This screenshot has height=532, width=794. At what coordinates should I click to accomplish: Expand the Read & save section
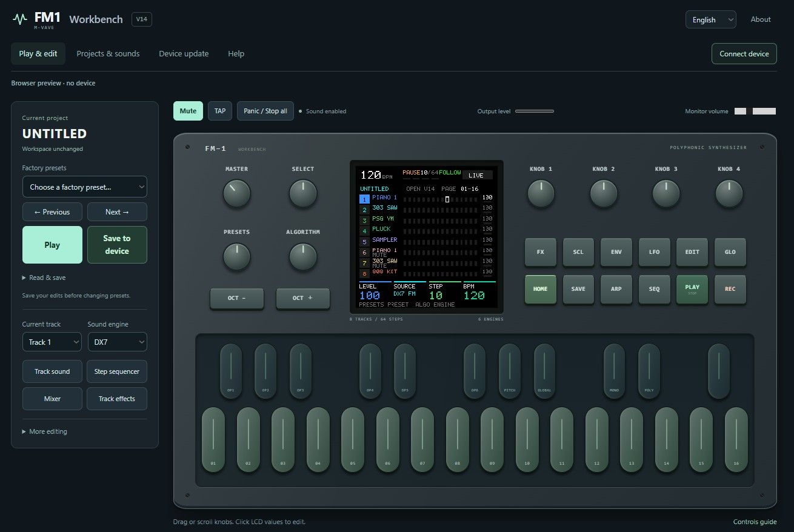point(44,278)
